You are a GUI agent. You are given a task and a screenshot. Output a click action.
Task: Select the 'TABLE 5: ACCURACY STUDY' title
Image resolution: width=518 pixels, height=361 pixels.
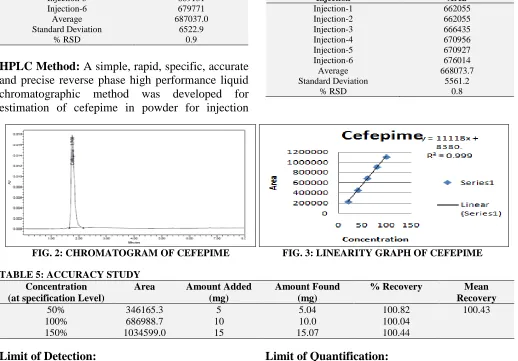tap(70, 275)
